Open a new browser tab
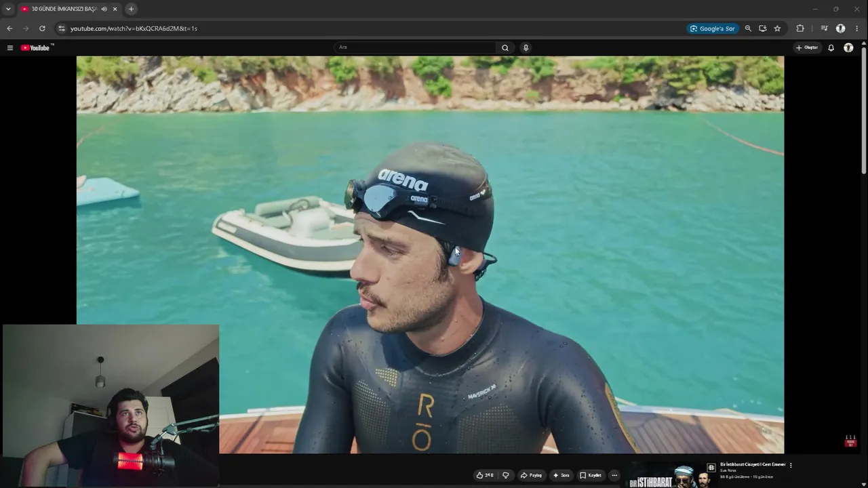 coord(131,9)
